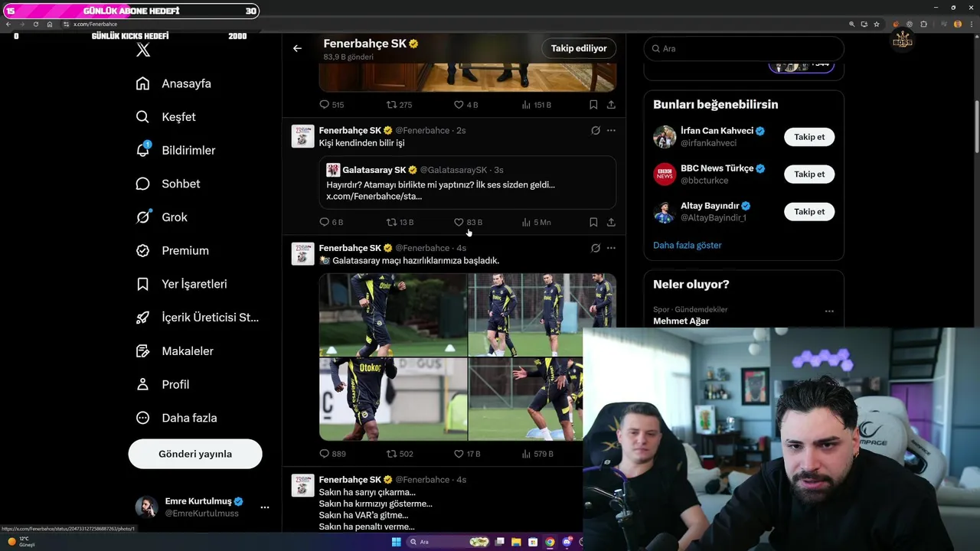Click the Profil person icon

pyautogui.click(x=142, y=384)
